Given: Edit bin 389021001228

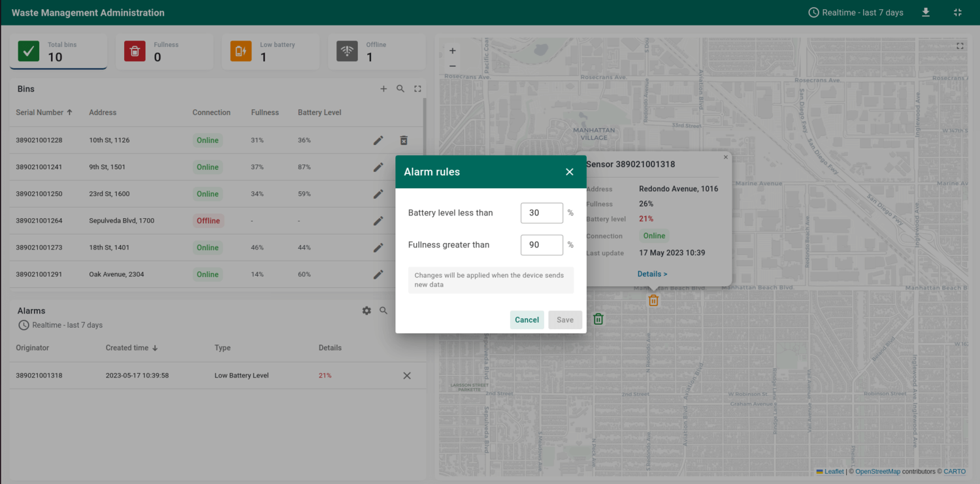Looking at the screenshot, I should 378,140.
